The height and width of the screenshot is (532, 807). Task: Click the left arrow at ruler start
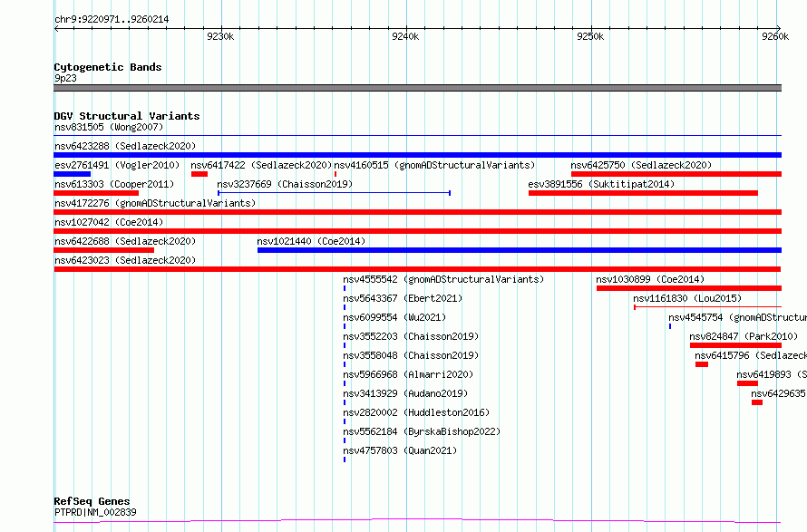point(56,28)
